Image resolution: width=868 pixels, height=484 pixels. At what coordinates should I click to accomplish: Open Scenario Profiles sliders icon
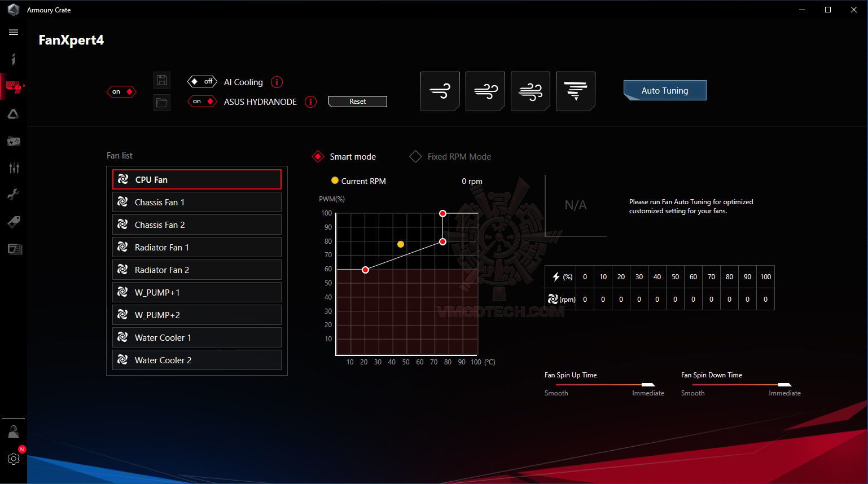tap(14, 168)
